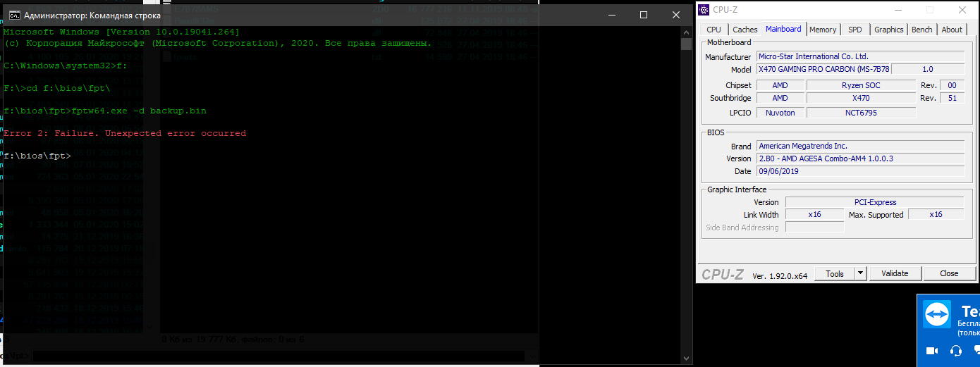Click the model revision field 1.0
This screenshot has height=367, width=980.
928,69
